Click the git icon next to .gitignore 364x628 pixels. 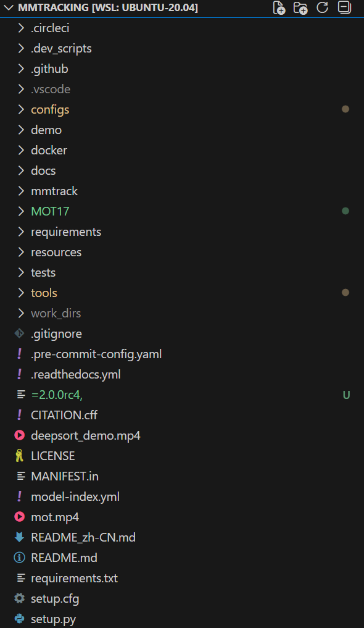(x=19, y=333)
